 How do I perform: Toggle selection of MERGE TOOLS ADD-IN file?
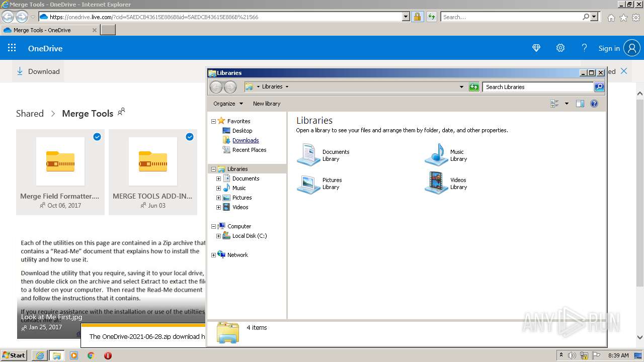[x=190, y=137]
